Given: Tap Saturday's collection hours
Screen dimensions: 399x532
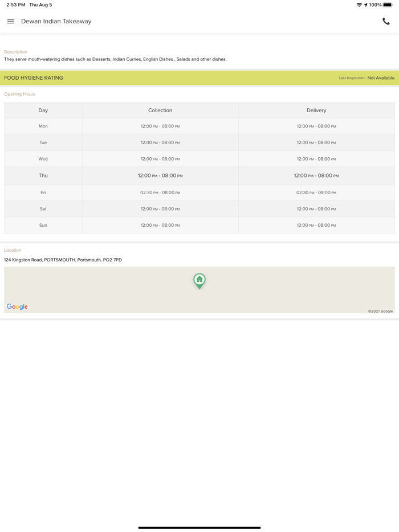Looking at the screenshot, I should 160,208.
